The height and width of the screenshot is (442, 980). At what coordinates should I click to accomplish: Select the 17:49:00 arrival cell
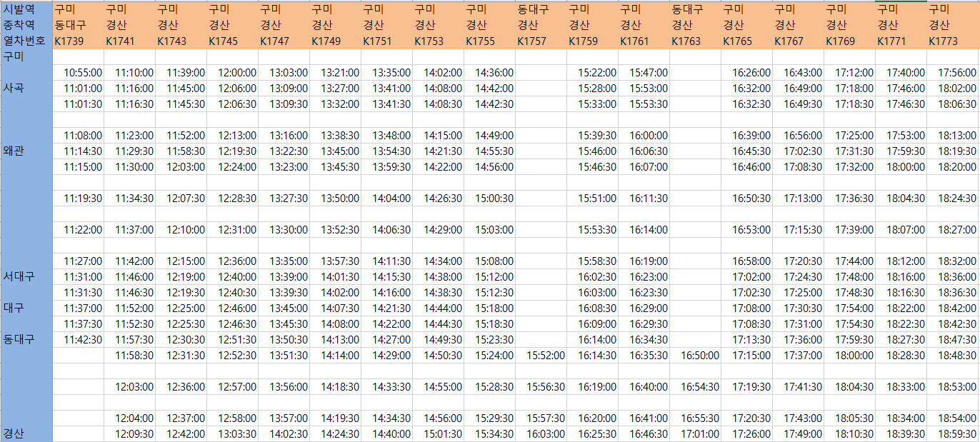coord(799,433)
